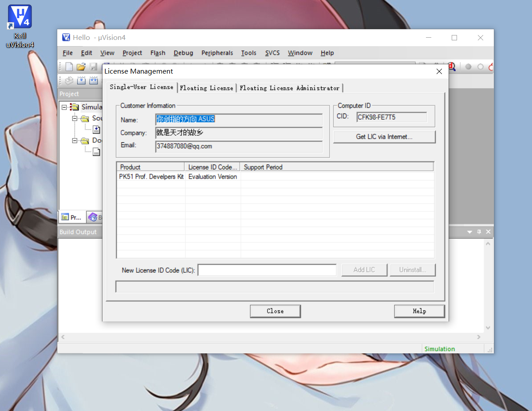The height and width of the screenshot is (411, 532).
Task: Click the Help button in License Management
Action: [x=419, y=311]
